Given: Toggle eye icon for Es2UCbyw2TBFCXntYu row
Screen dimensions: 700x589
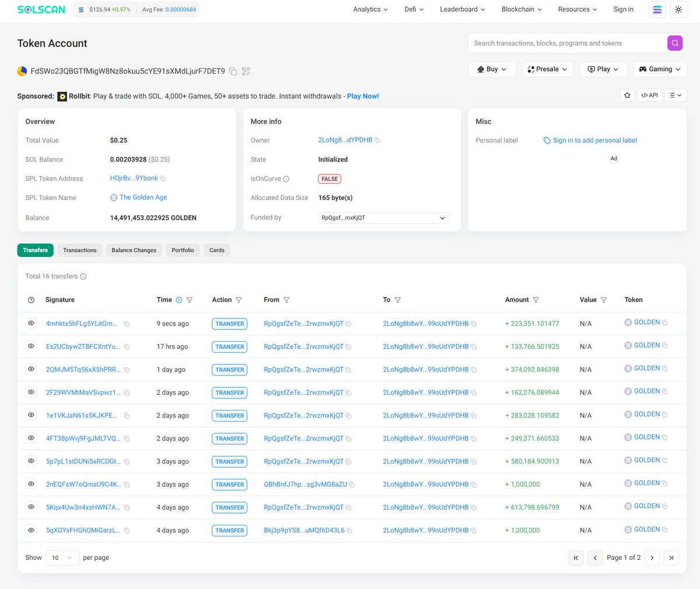Looking at the screenshot, I should [31, 346].
